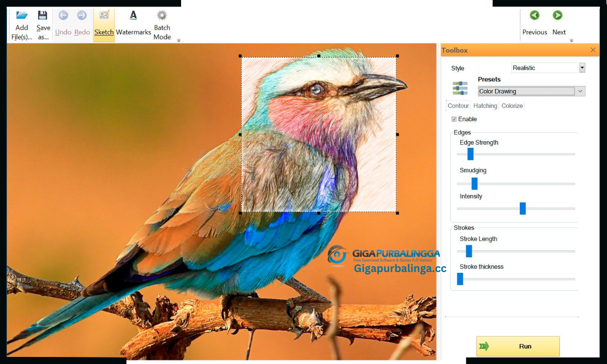
Task: Switch to the Contour tab
Action: (458, 106)
